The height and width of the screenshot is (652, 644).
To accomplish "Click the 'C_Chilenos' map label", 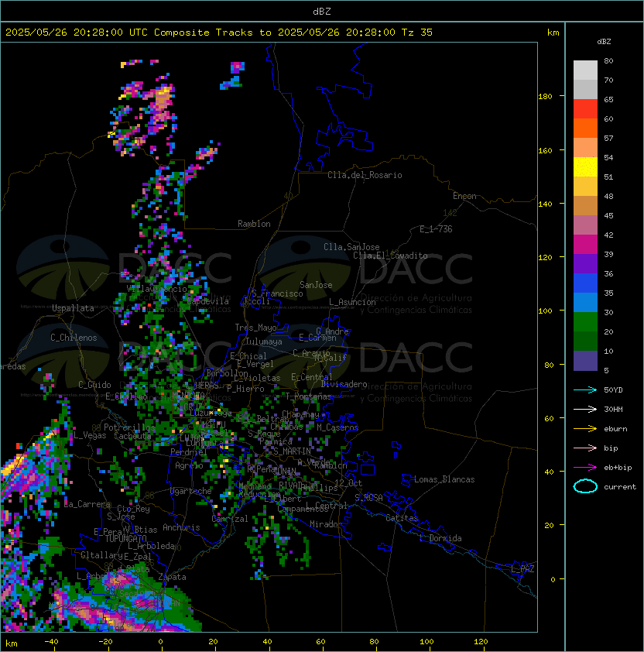I will [x=74, y=338].
